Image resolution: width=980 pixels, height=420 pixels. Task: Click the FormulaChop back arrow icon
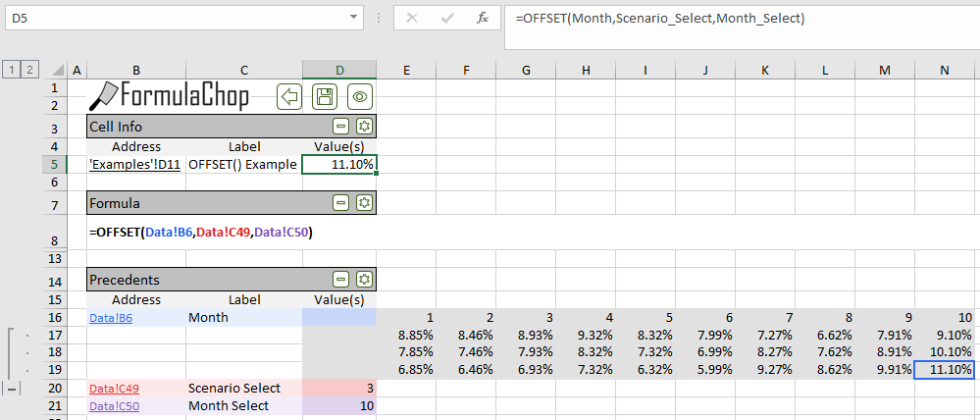(x=289, y=95)
